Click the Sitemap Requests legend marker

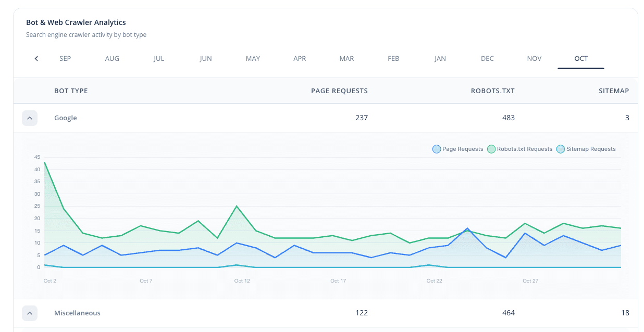tap(560, 149)
